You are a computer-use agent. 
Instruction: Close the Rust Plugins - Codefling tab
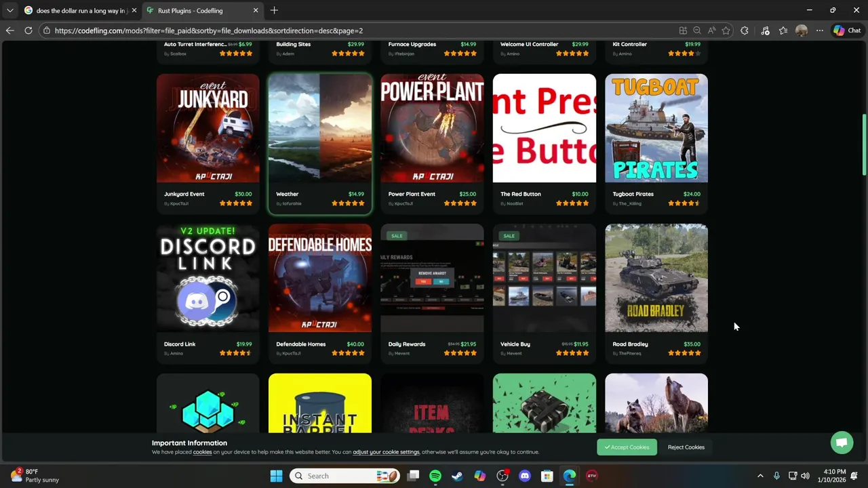[256, 10]
